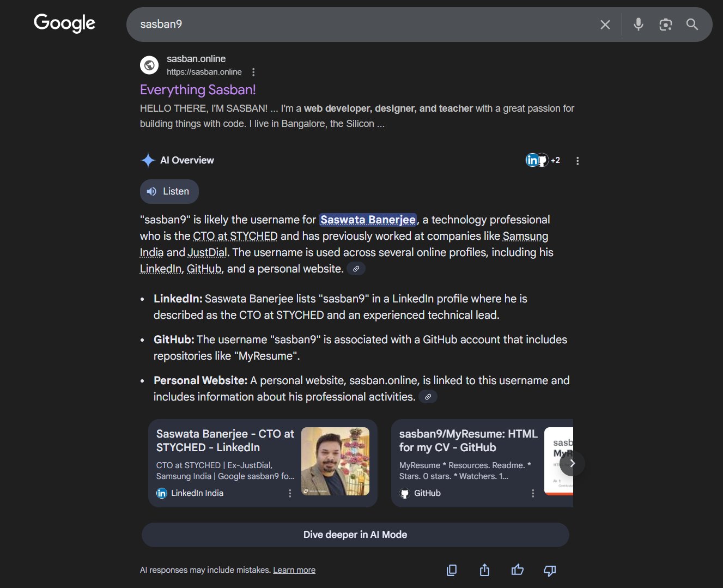
Task: Open AI Overview three-dot menu
Action: pos(578,161)
